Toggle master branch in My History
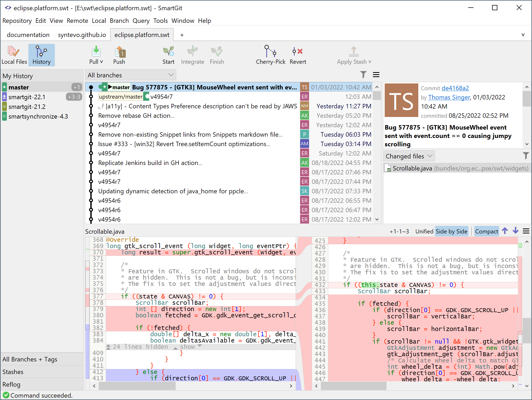 point(4,87)
